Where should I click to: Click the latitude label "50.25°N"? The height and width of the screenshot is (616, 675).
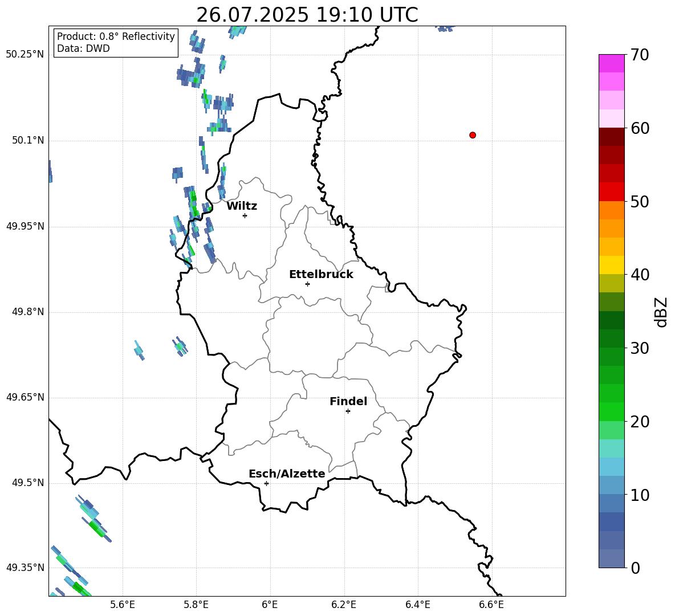point(25,55)
